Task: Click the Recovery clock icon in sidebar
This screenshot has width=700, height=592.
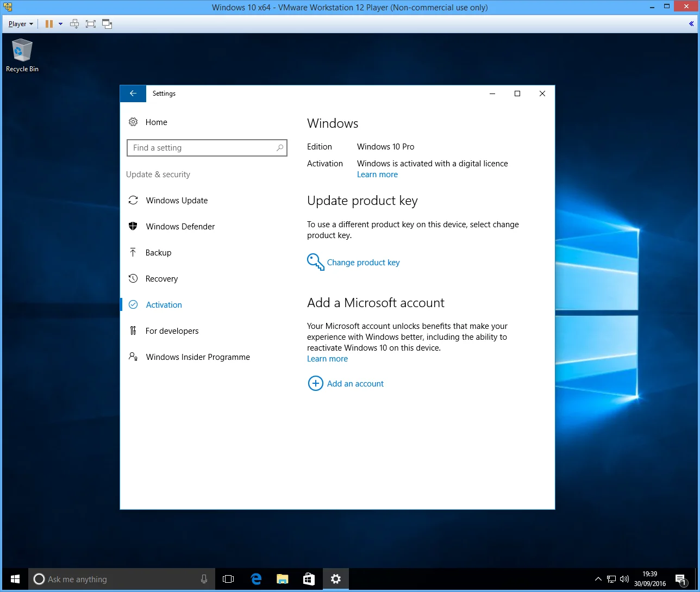Action: click(133, 279)
